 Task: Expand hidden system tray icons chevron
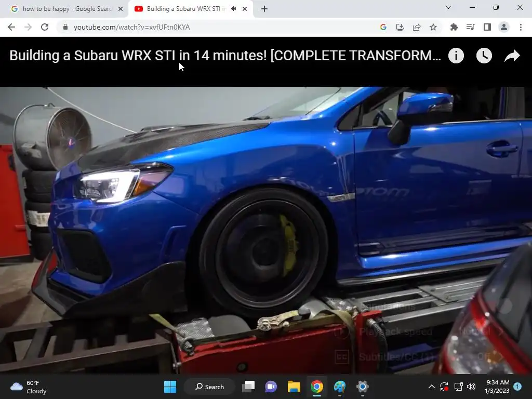(x=432, y=387)
